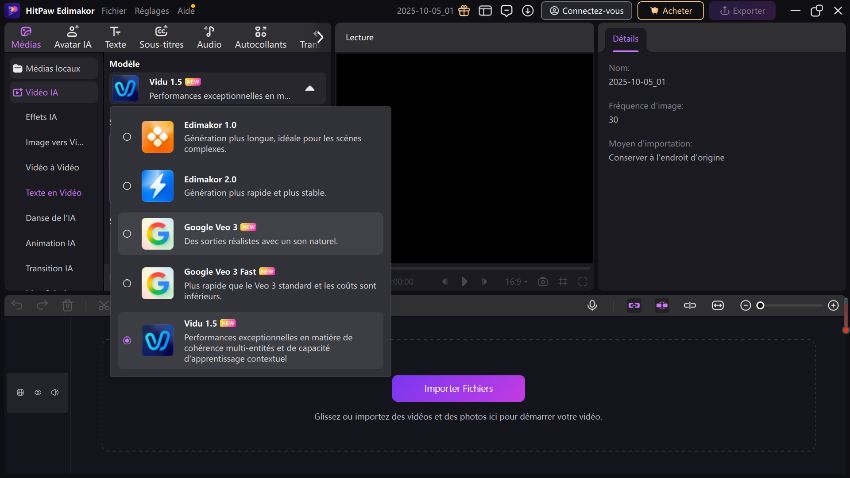Switch to the Audio tab

(209, 37)
